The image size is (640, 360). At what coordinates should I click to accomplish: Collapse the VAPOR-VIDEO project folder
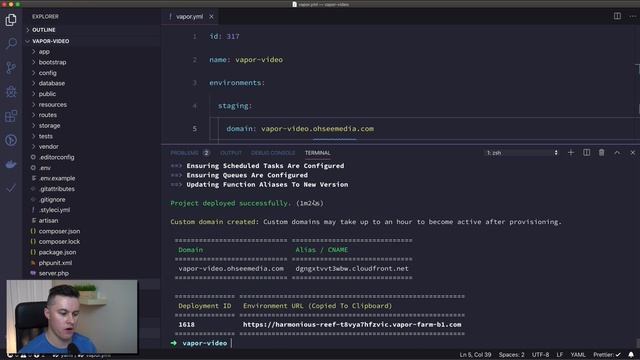pyautogui.click(x=51, y=41)
